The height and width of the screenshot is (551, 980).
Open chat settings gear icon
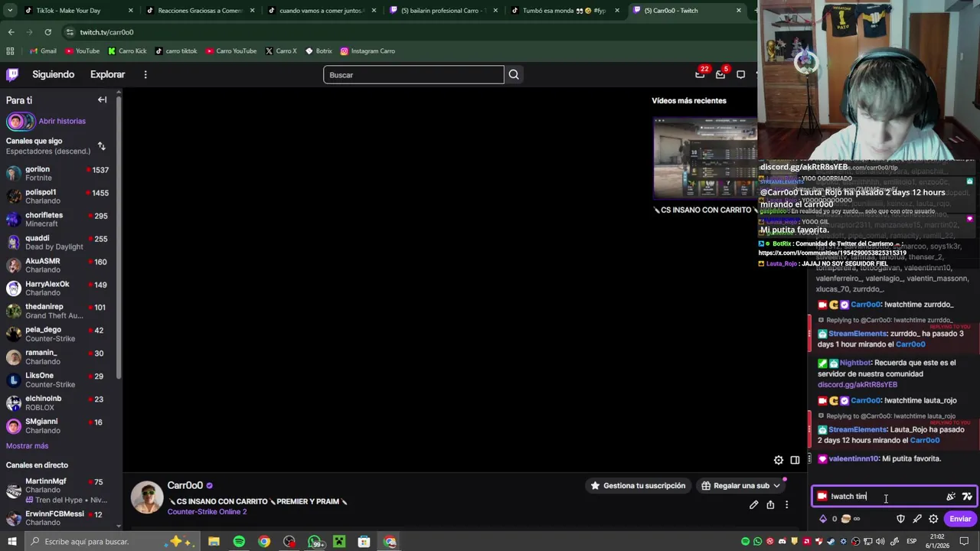click(x=933, y=519)
